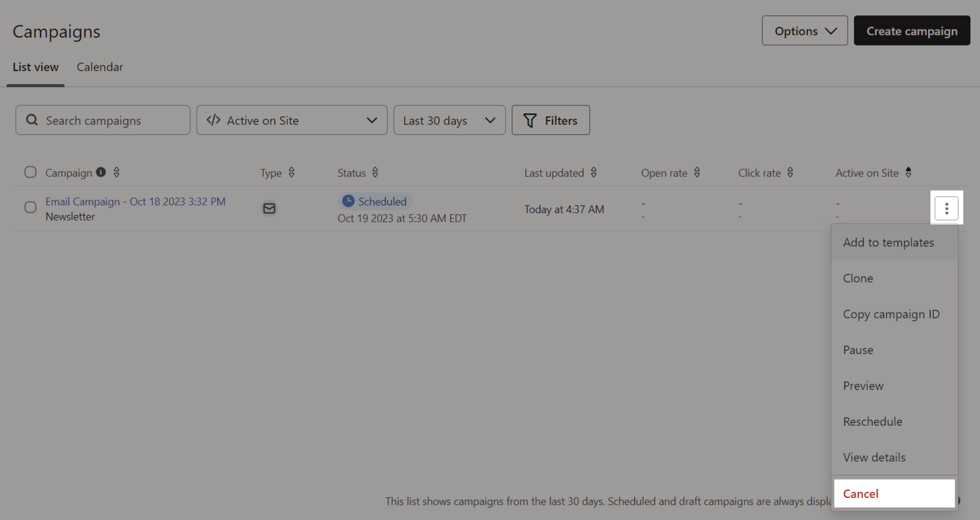Click the Campaigns page heading
Screen dimensions: 980x520
[x=56, y=31]
